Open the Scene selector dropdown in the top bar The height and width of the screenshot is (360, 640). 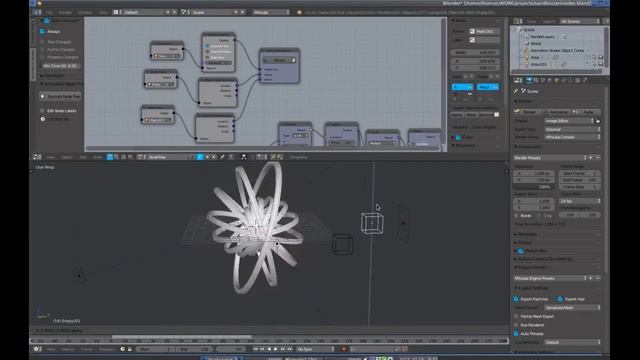click(212, 13)
